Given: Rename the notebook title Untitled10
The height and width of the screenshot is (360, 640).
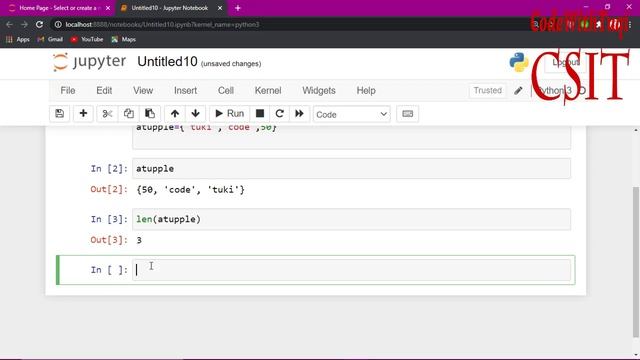Looking at the screenshot, I should (x=167, y=62).
